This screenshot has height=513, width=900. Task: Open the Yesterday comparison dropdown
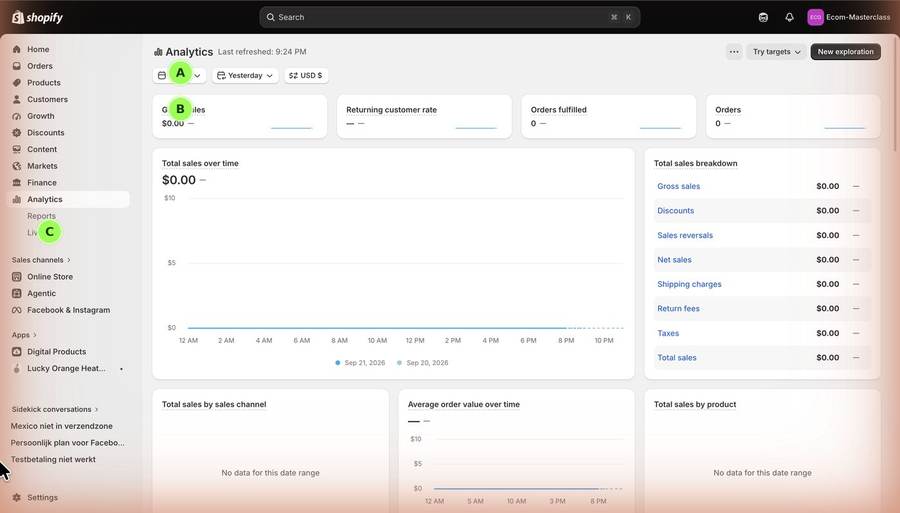245,75
